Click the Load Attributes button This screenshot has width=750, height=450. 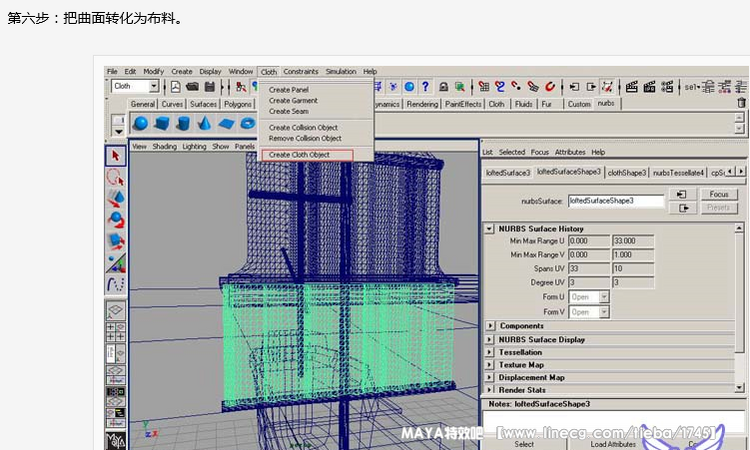coord(614,444)
